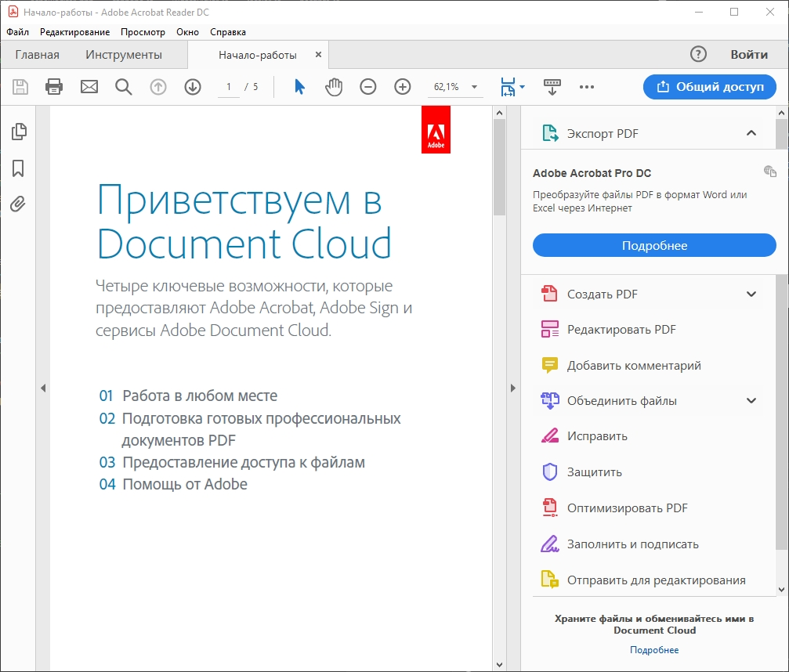This screenshot has width=789, height=672.
Task: Click the Print file icon
Action: point(54,87)
